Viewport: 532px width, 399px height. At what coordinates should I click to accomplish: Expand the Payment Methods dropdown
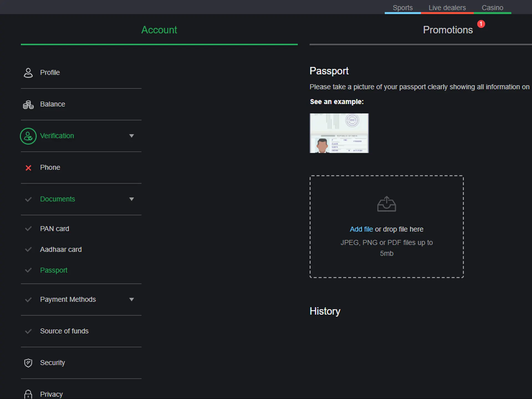132,299
